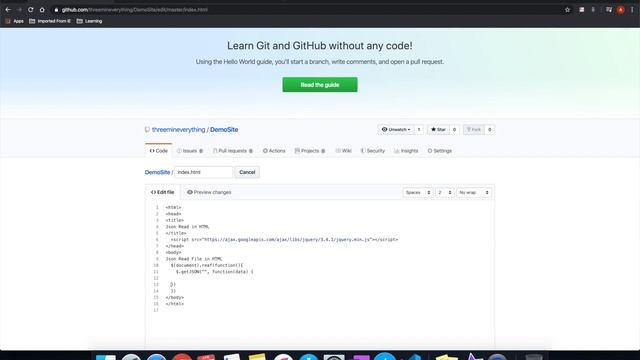This screenshot has height=360, width=640.
Task: Click the watchers count beside Unwatch
Action: (419, 130)
